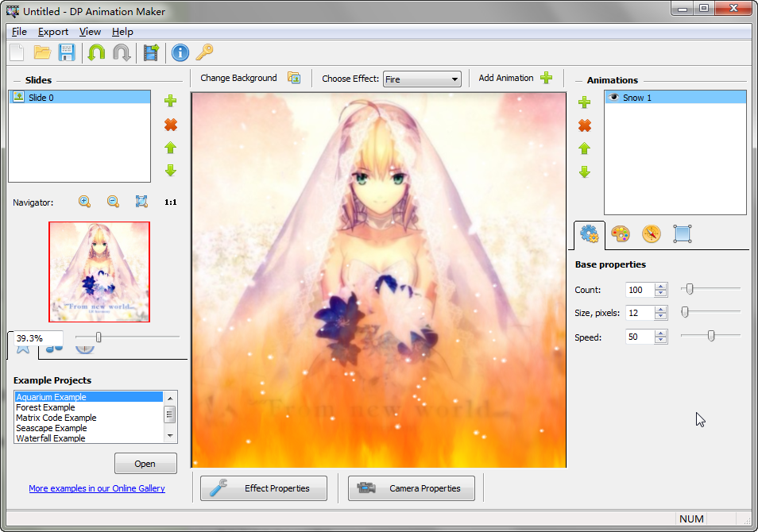
Task: Click the Fit to window navigator icon
Action: pyautogui.click(x=141, y=202)
